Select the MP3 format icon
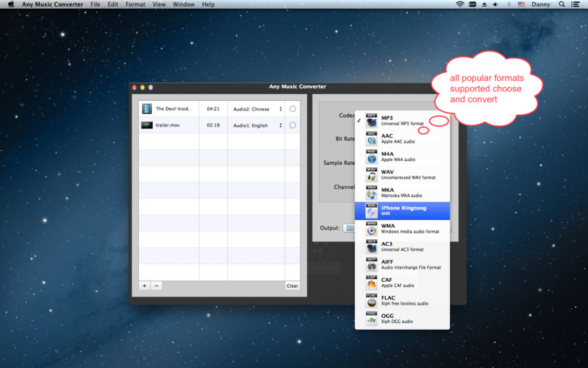Viewport: 588px width, 368px height. coord(371,121)
